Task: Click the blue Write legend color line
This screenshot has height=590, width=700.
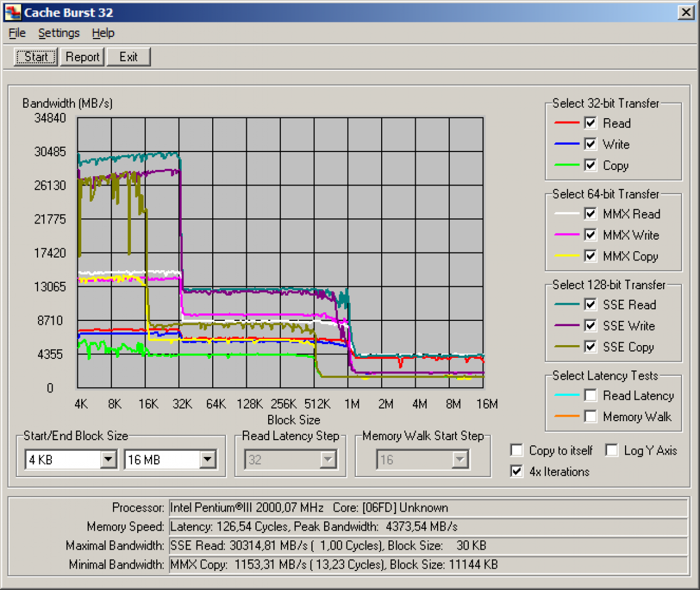Action: click(566, 144)
